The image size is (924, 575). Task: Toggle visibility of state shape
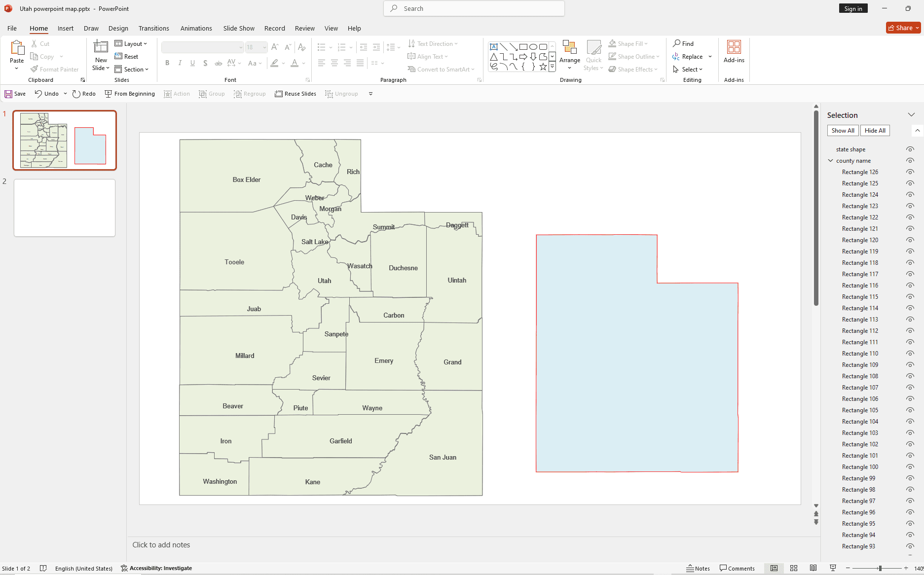pos(910,149)
